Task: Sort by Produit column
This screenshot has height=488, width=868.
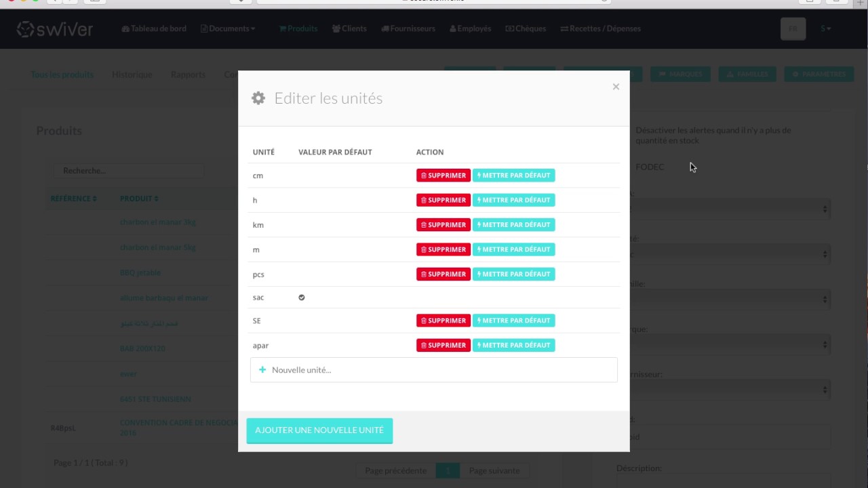Action: pos(139,199)
